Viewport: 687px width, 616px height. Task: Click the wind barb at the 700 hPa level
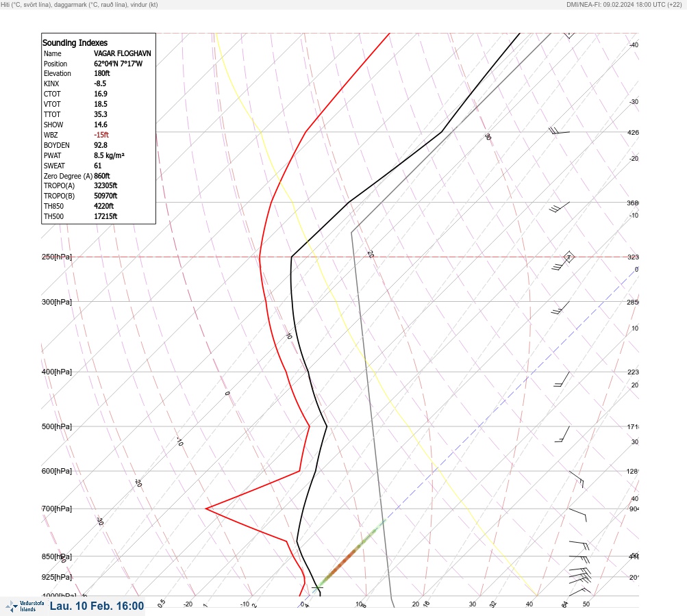coord(578,515)
